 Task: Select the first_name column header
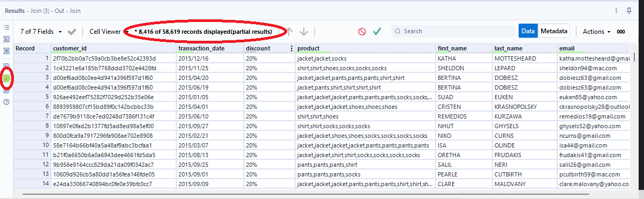463,48
